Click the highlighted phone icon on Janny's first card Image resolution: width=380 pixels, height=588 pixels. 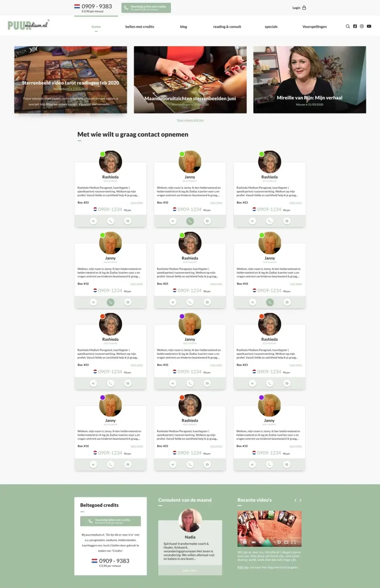pos(190,221)
